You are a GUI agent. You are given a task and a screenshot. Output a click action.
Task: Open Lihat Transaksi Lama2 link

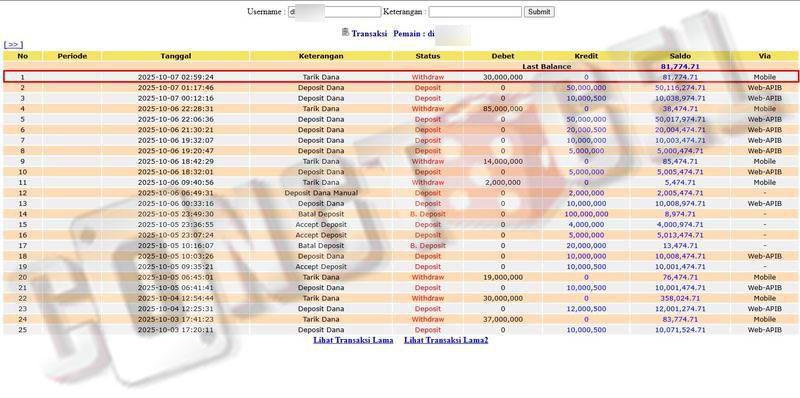click(446, 340)
